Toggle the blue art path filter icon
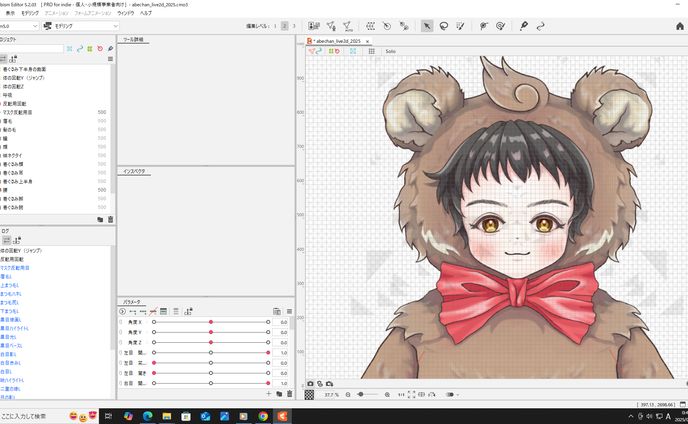This screenshot has width=688, height=424. [79, 49]
